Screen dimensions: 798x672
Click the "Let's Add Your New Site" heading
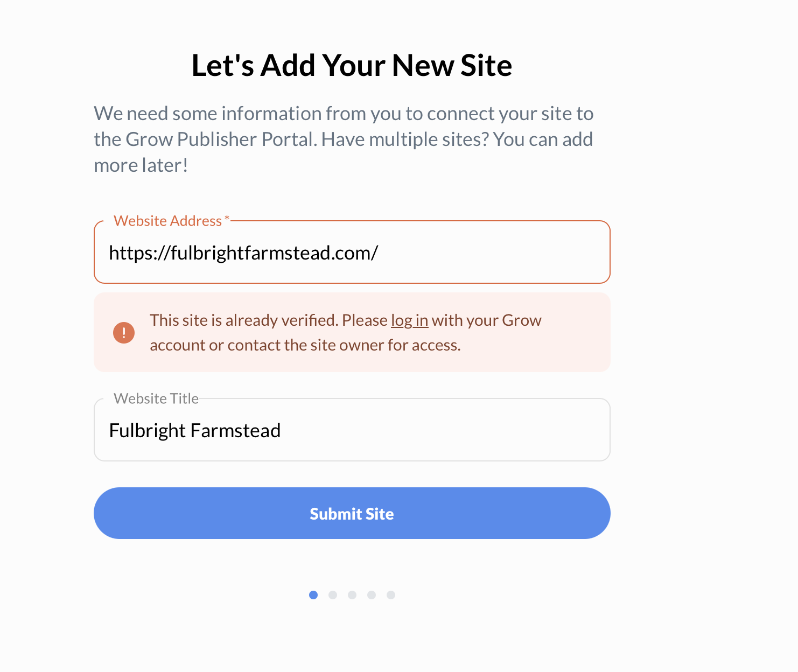[x=352, y=66]
